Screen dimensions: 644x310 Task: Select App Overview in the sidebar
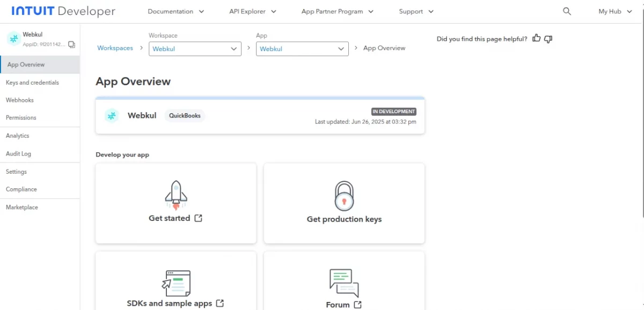pyautogui.click(x=40, y=64)
